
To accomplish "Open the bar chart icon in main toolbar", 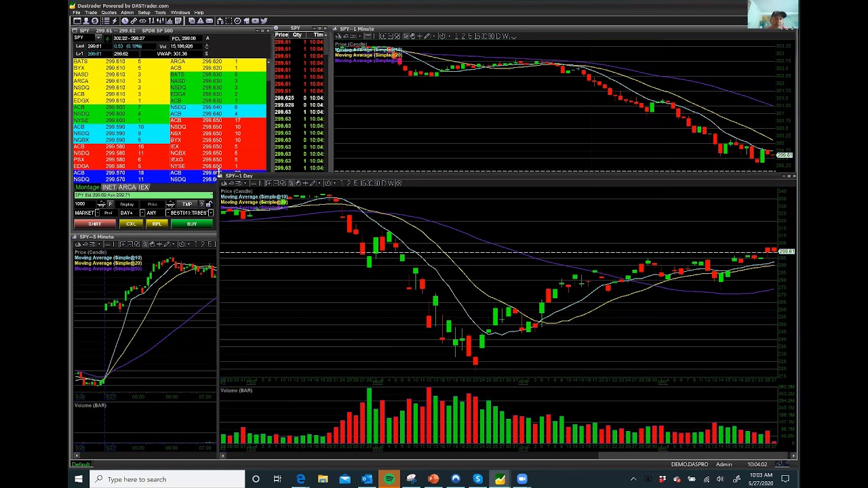I will point(169,21).
